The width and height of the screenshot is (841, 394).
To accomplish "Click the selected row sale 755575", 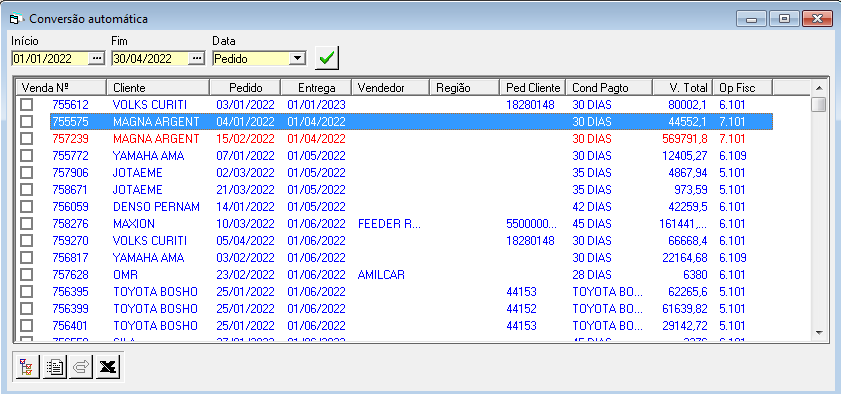I will coord(411,122).
